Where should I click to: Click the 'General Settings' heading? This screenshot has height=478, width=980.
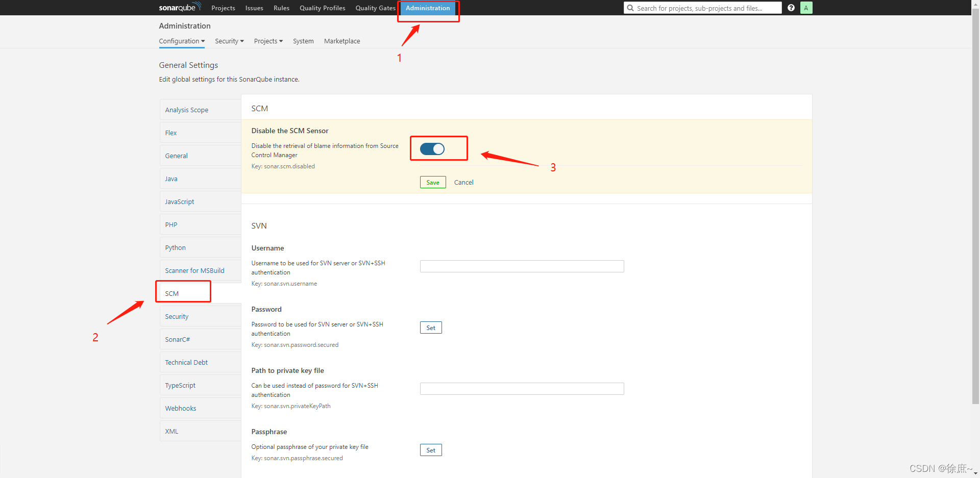[188, 65]
